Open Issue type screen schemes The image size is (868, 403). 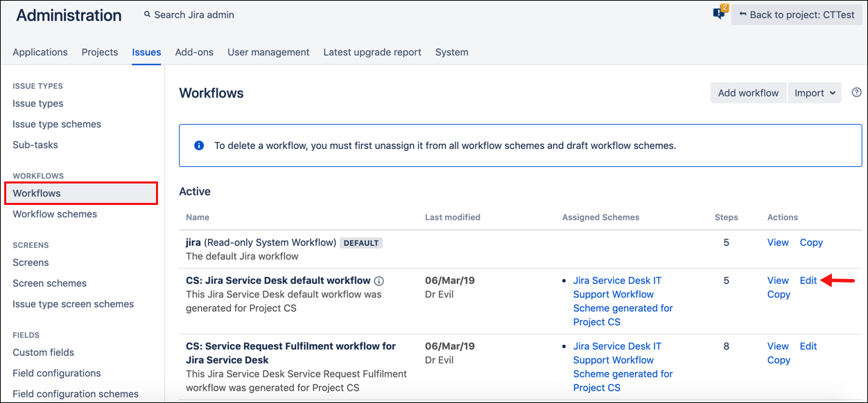(73, 304)
